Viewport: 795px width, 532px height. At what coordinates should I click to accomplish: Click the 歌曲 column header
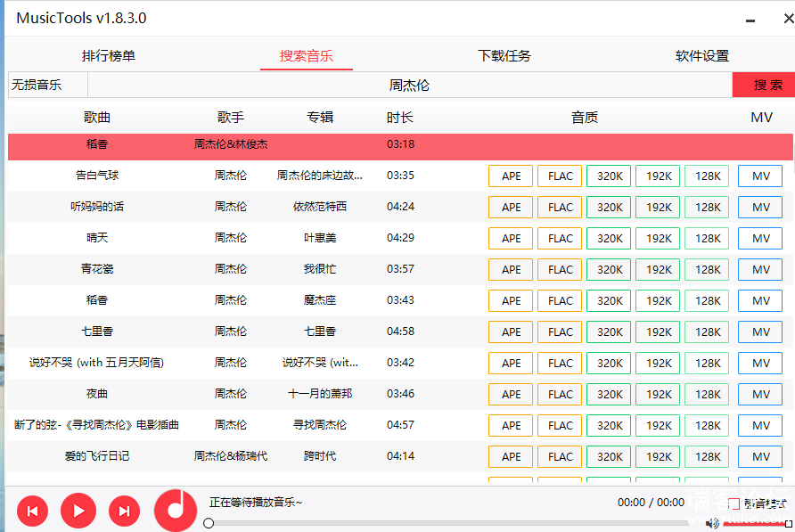(x=97, y=118)
